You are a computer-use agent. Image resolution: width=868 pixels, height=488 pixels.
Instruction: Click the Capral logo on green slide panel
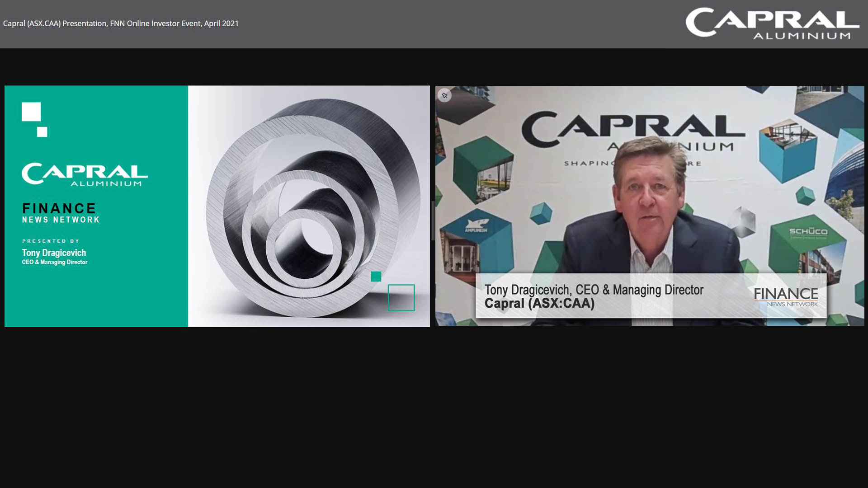[x=85, y=174]
